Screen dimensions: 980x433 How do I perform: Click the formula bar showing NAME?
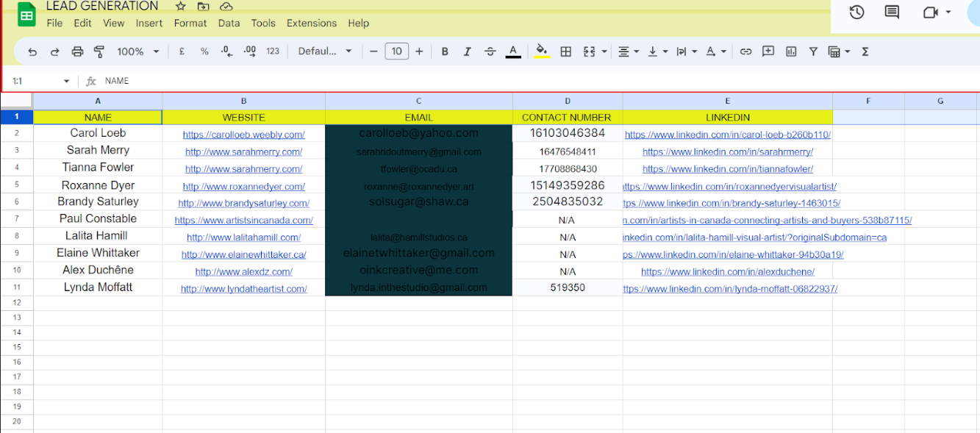pyautogui.click(x=540, y=81)
